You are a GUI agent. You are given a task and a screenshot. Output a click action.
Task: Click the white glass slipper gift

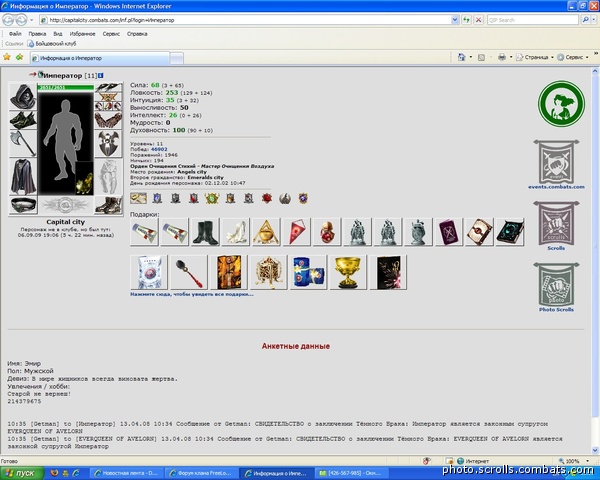tap(236, 232)
